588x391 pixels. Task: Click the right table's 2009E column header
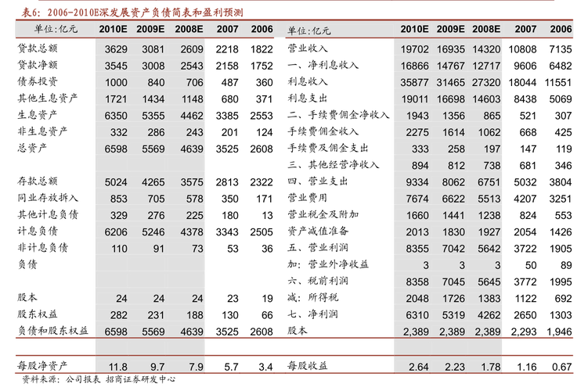[x=450, y=30]
